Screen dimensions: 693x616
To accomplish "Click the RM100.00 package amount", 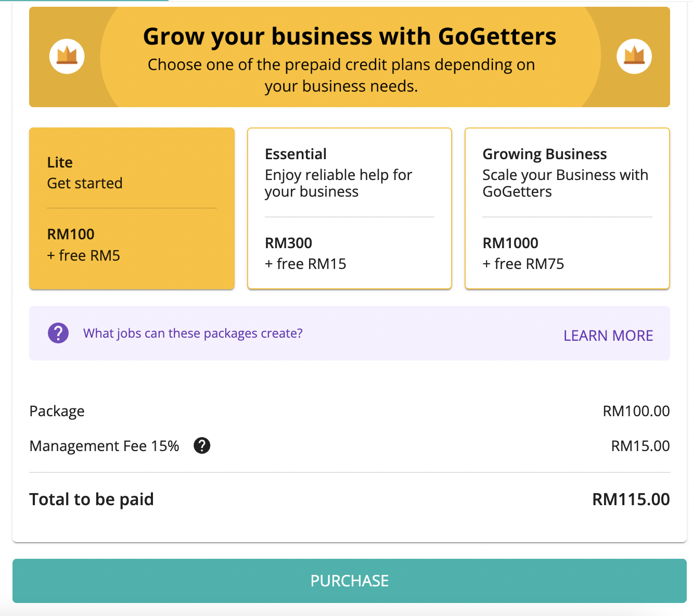I will tap(636, 411).
